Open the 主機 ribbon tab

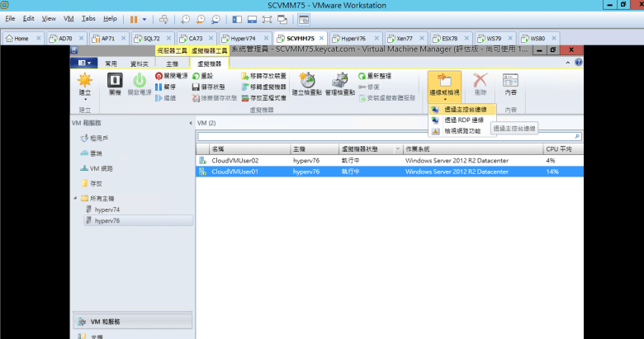(172, 64)
